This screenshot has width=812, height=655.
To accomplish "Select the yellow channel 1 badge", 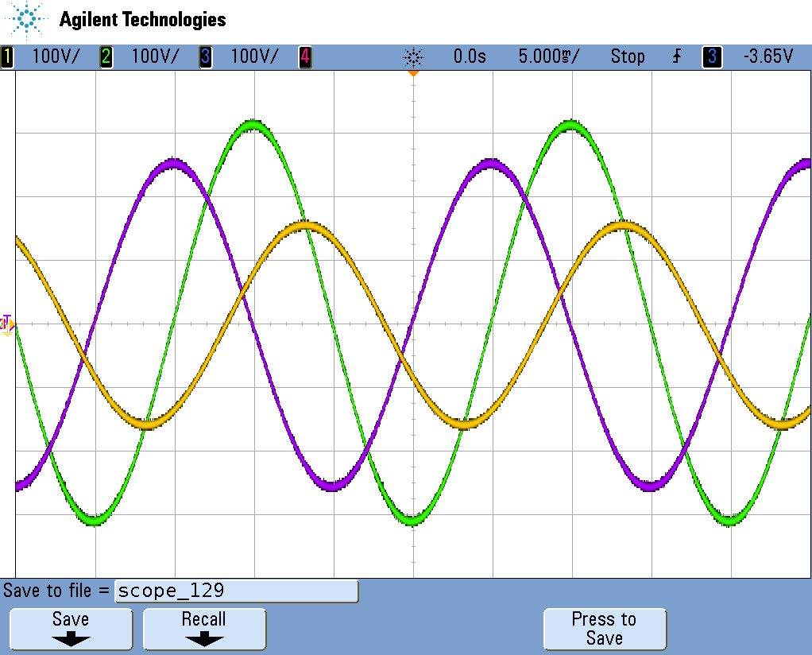I will coord(7,57).
